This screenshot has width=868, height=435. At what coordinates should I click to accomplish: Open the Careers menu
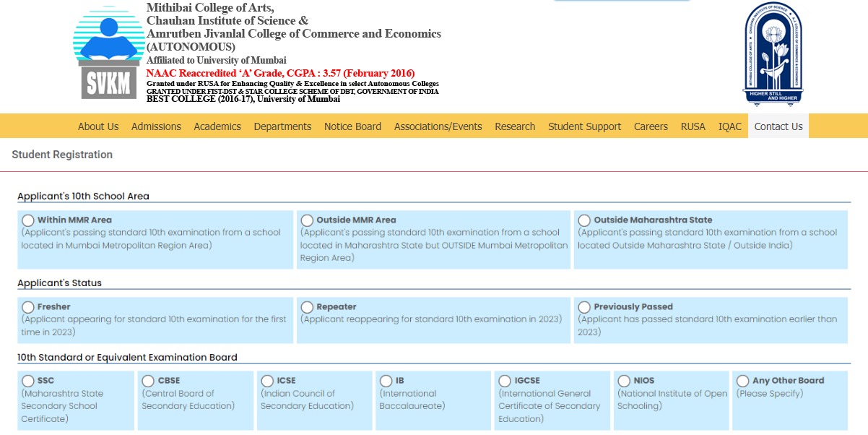click(651, 126)
